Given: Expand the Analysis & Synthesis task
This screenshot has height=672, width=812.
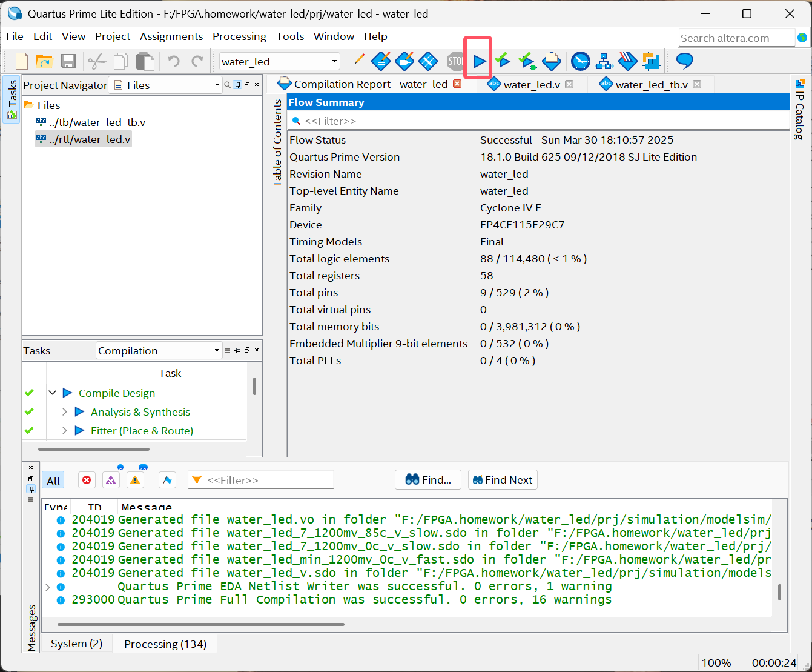Looking at the screenshot, I should [65, 412].
